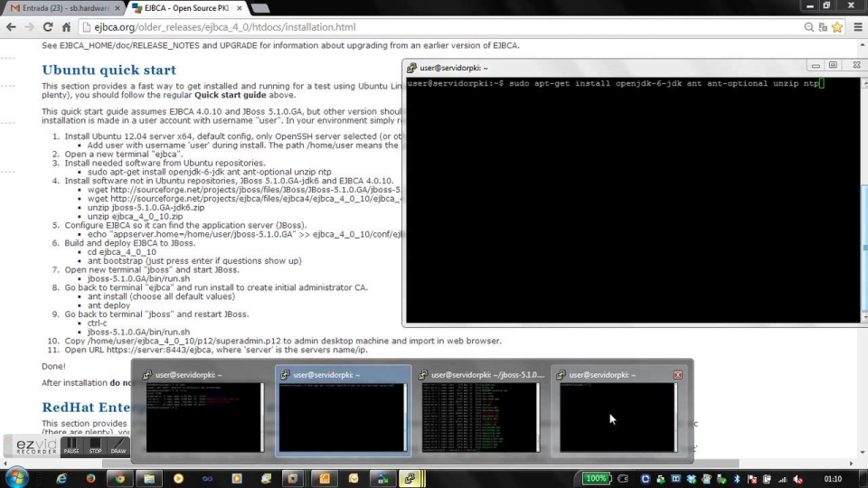The height and width of the screenshot is (488, 868).
Task: Click the unzip ejbca_4_0_10.zip line
Action: pos(135,216)
